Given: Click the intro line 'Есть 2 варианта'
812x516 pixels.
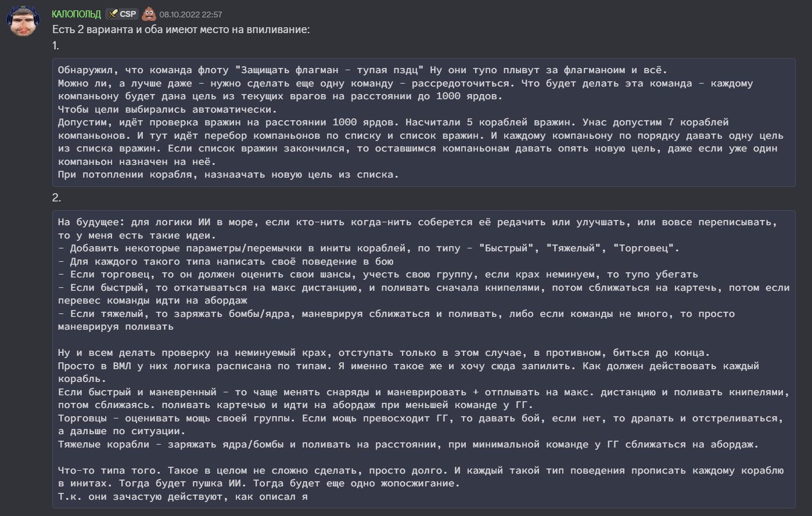Looking at the screenshot, I should point(181,29).
